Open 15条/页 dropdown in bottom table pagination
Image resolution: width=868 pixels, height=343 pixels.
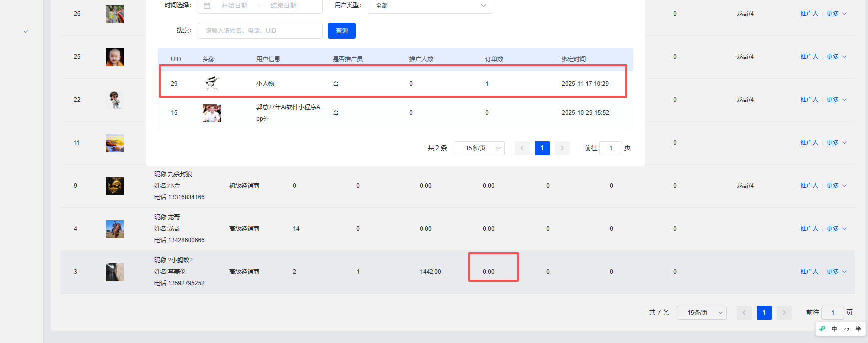(701, 313)
